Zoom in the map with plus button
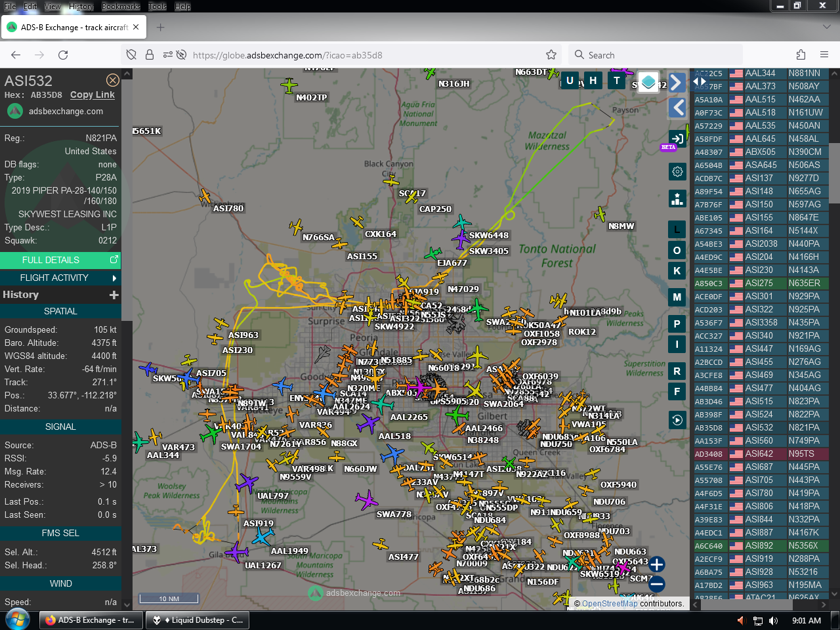 point(656,564)
